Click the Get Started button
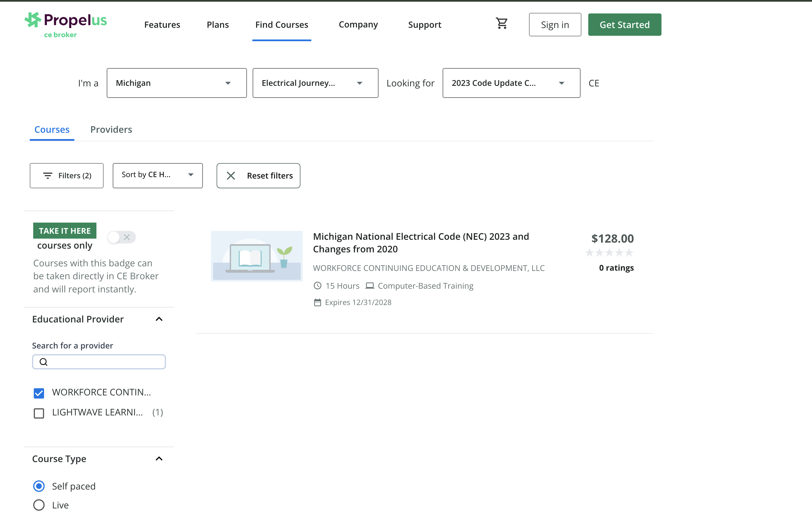This screenshot has width=812, height=519. click(x=624, y=25)
